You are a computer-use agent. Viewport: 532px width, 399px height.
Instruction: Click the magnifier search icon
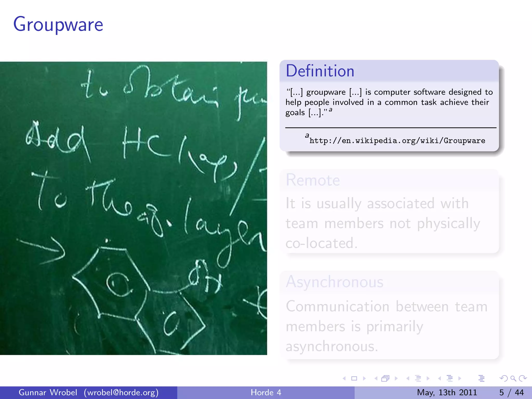click(513, 378)
